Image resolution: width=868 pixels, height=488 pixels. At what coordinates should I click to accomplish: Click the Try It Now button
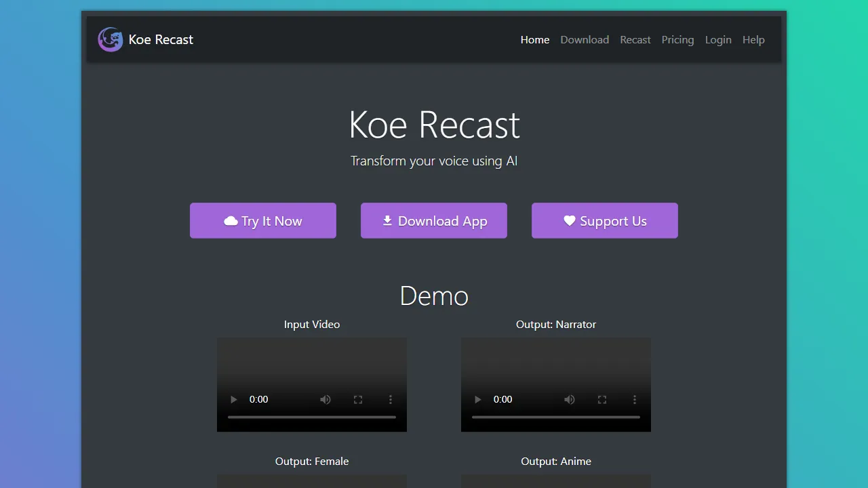263,220
